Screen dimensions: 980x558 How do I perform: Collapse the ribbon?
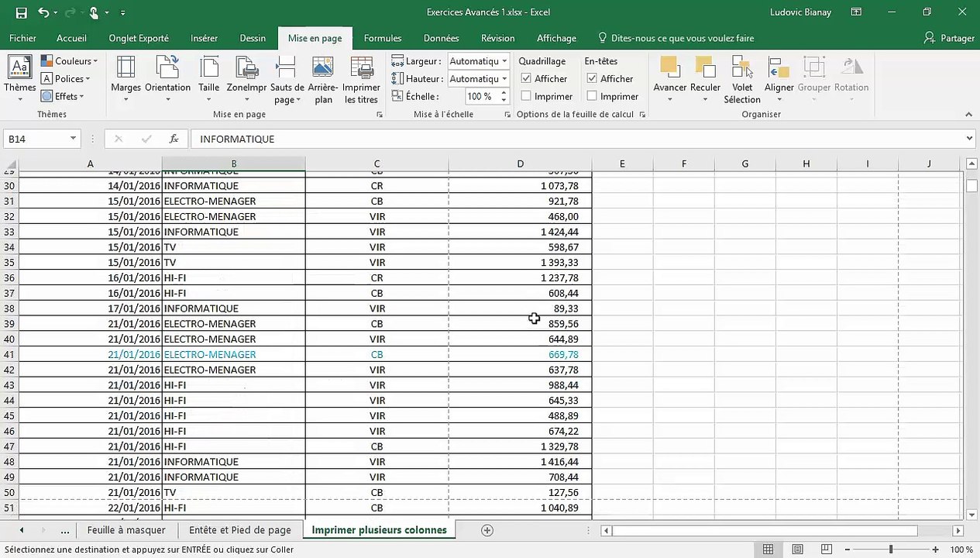(968, 115)
